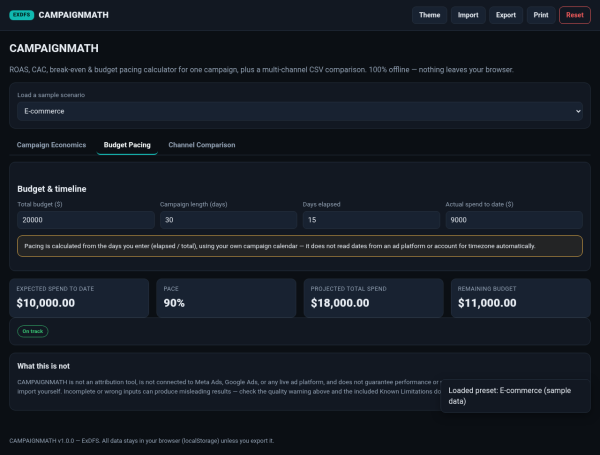Click the Days elapsed input field
The width and height of the screenshot is (600, 455).
[x=371, y=220]
